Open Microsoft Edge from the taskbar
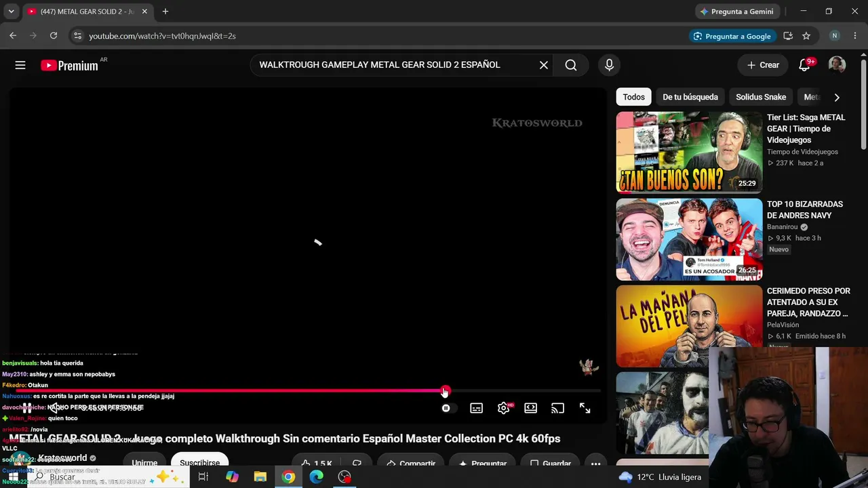 (317, 477)
